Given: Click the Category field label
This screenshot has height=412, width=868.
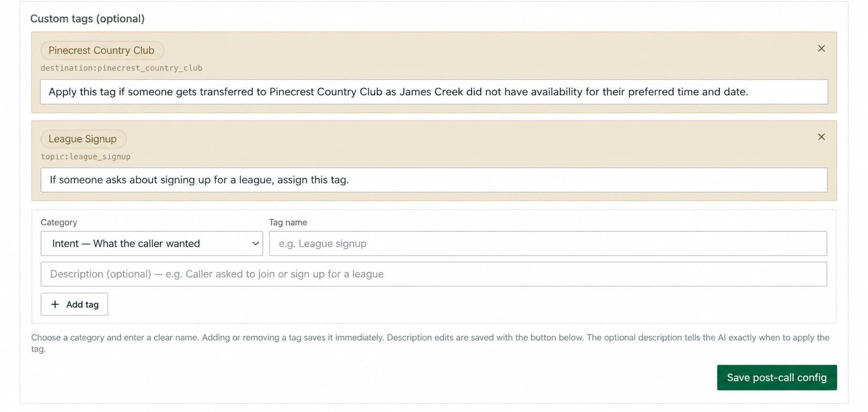Looking at the screenshot, I should click(x=59, y=222).
